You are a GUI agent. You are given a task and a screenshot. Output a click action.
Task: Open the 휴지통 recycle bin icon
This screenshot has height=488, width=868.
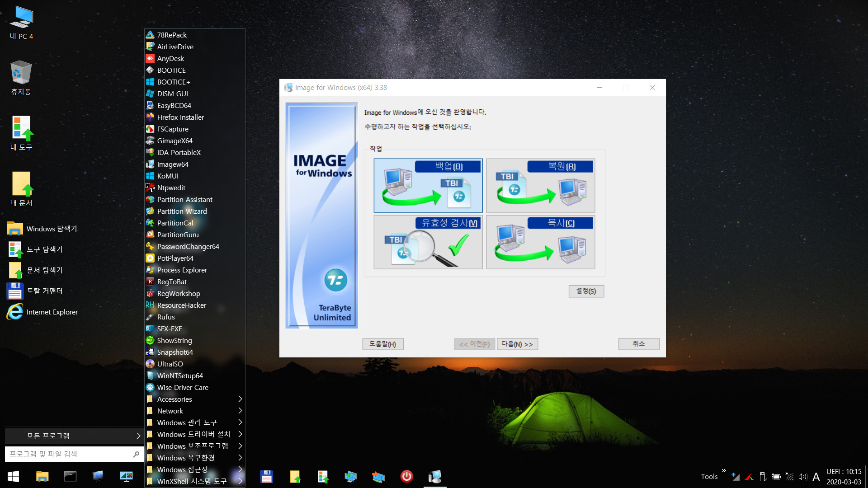click(21, 78)
